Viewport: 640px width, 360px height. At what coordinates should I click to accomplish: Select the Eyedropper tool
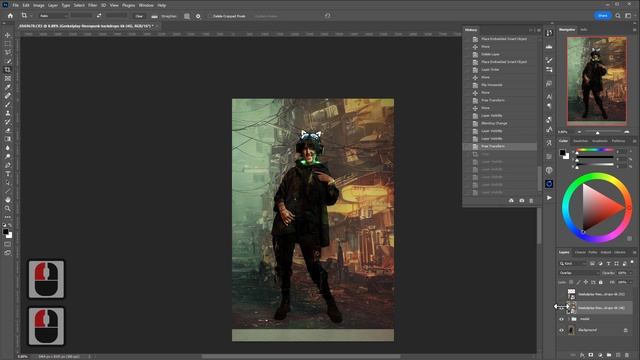coord(8,87)
